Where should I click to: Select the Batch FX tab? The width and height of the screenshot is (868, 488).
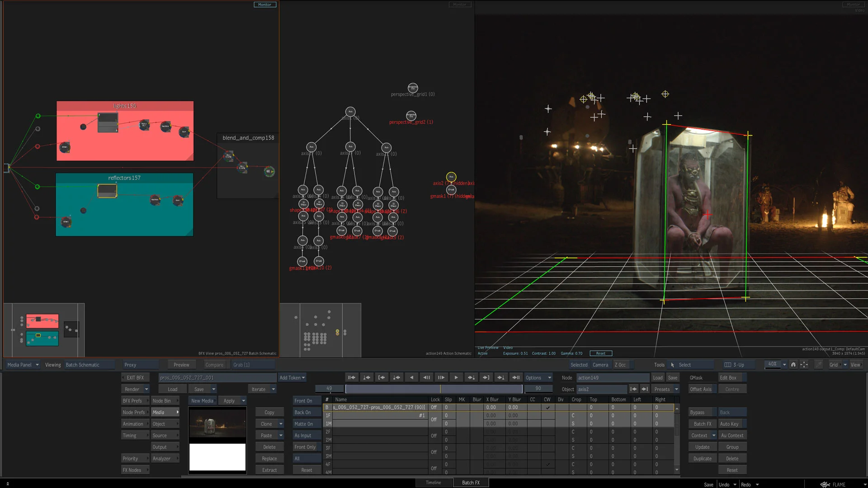(471, 483)
